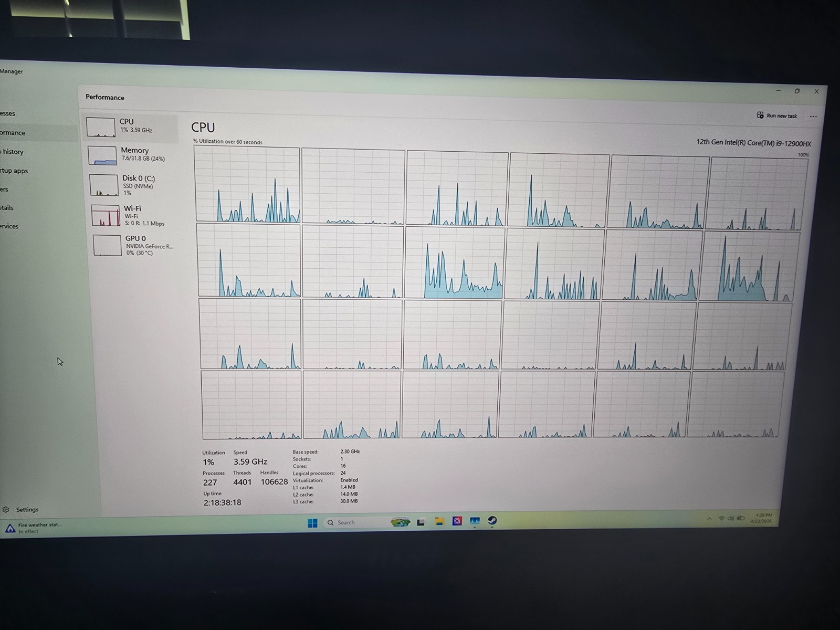Switch to App history page
The image size is (840, 630).
(12, 152)
